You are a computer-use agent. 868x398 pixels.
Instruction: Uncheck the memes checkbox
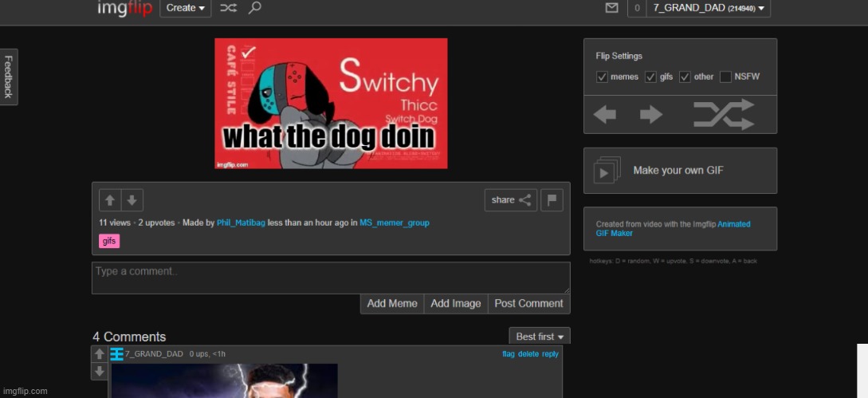(x=603, y=77)
